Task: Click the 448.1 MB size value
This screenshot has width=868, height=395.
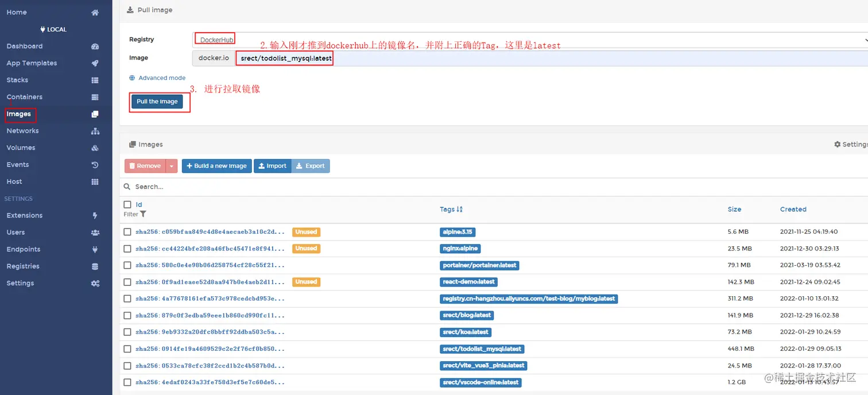Action: click(741, 349)
